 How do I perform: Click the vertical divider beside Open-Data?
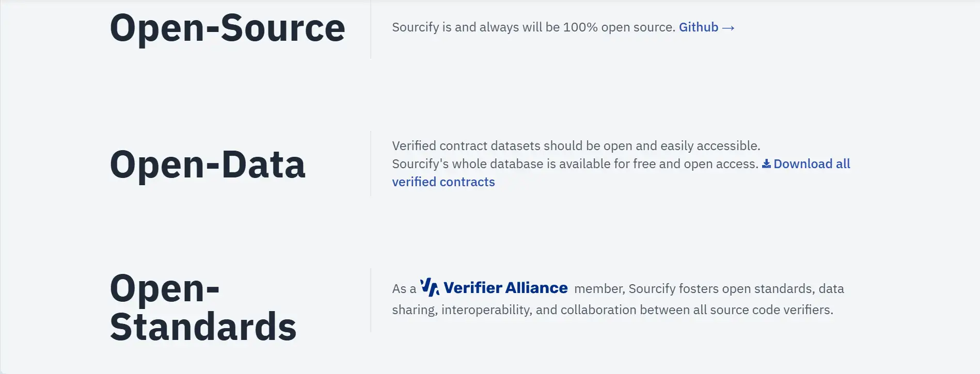coord(371,164)
